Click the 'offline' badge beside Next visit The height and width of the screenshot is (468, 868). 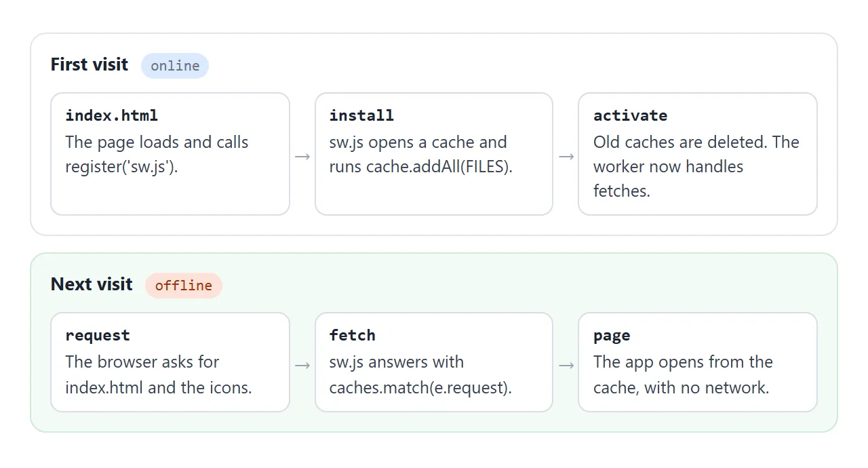[x=184, y=286]
